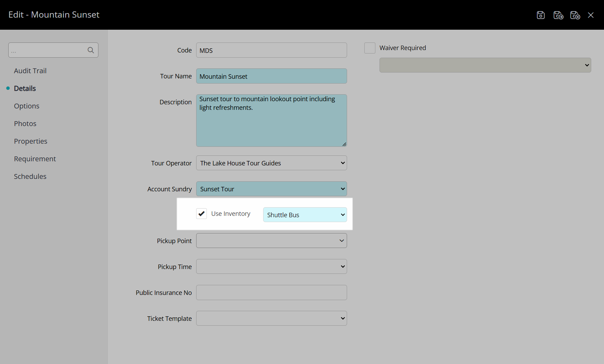Open the Ticket Template dropdown
This screenshot has width=604, height=364.
[x=271, y=318]
